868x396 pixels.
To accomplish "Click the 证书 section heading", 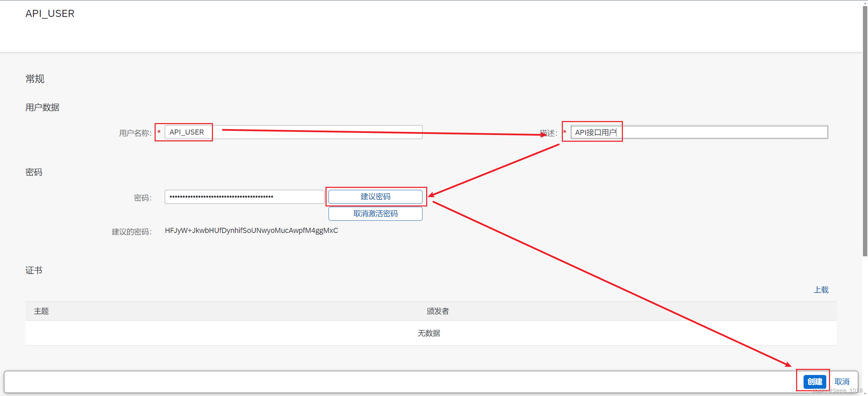I will click(x=34, y=270).
